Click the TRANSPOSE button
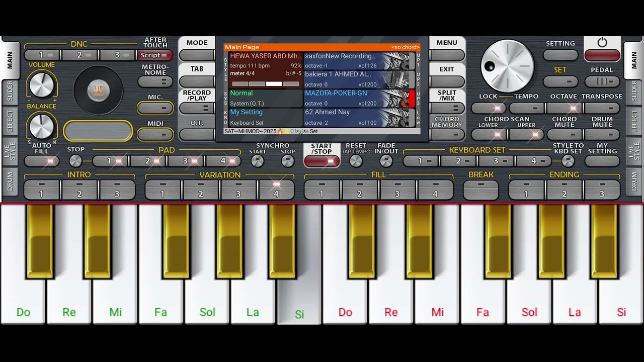The width and height of the screenshot is (644, 362). point(602,108)
